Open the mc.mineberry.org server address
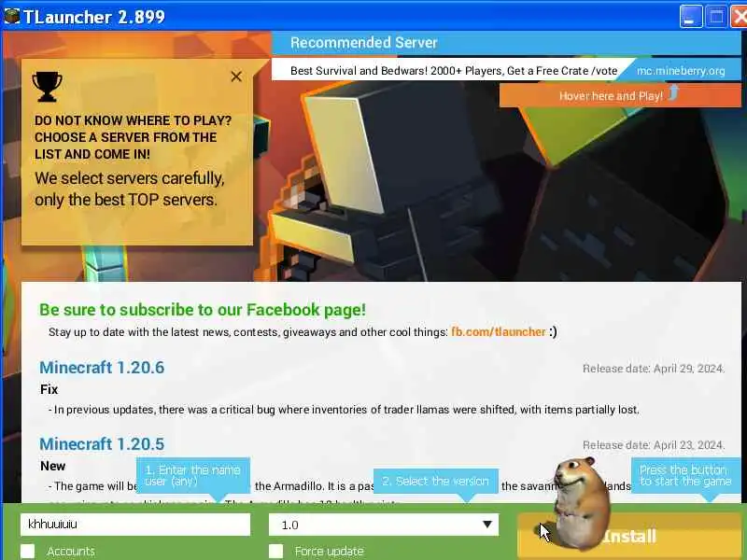 (681, 71)
